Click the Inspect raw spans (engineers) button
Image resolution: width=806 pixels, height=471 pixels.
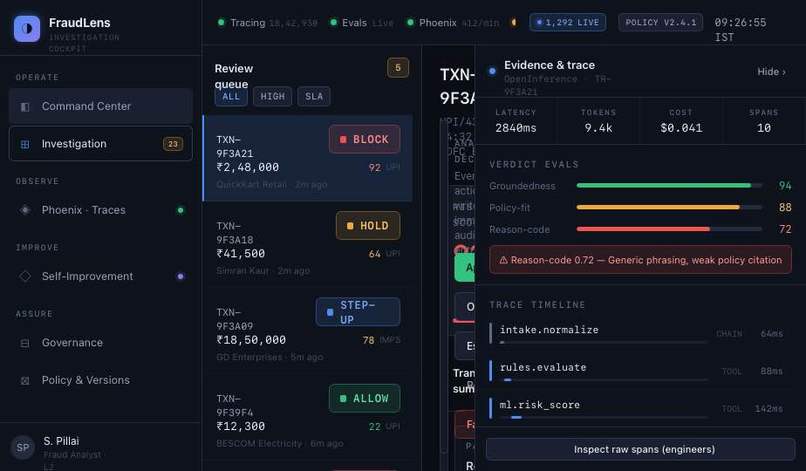tap(640, 449)
